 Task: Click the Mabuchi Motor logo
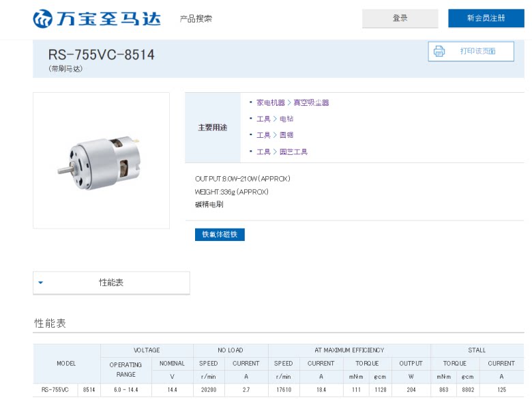point(97,18)
